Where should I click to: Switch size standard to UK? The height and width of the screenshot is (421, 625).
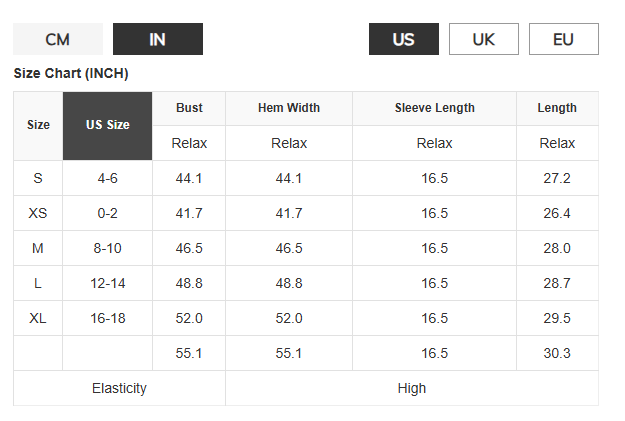coord(483,39)
